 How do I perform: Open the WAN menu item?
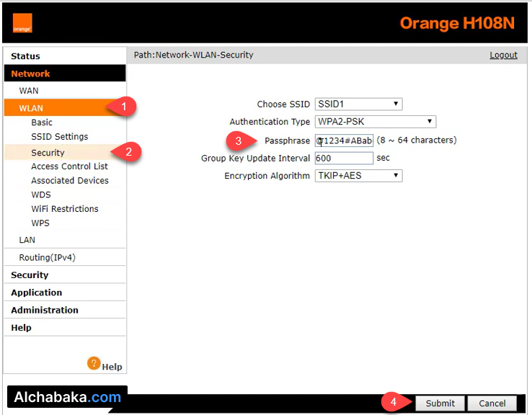[29, 91]
